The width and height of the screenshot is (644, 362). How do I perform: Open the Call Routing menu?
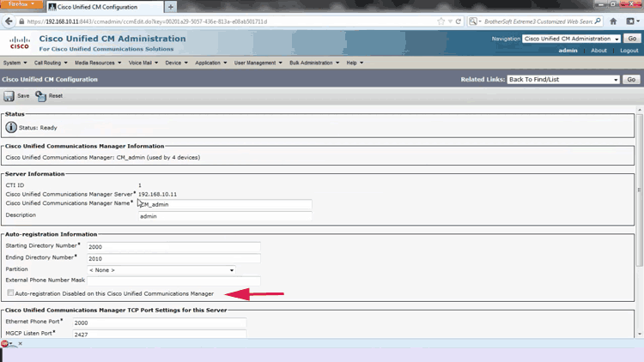(51, 63)
